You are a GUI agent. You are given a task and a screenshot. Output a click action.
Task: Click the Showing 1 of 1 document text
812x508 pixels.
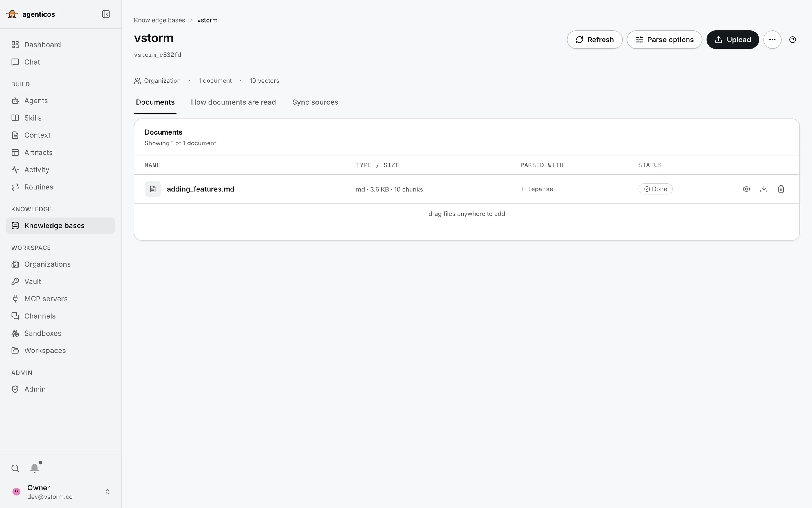tap(180, 143)
